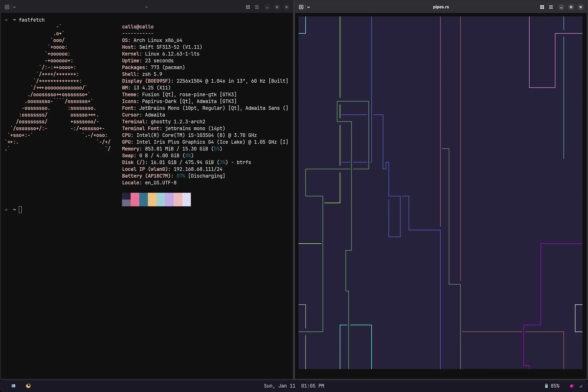Click the date Sun, Jan 11 in the bar
588x392 pixels.
[x=280, y=386]
